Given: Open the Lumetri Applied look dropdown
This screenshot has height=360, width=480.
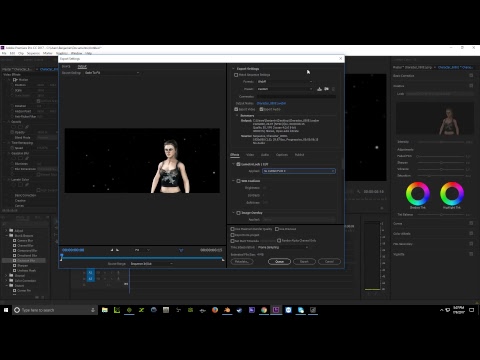Looking at the screenshot, I should coord(299,171).
